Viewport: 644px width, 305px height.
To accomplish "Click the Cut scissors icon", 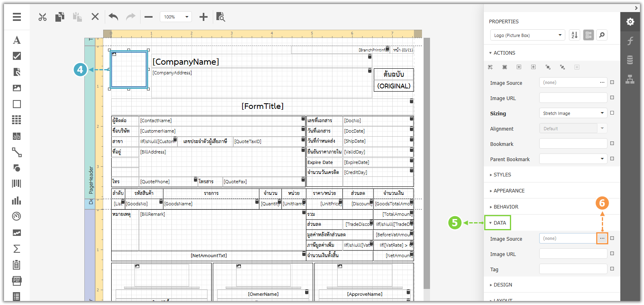I will click(43, 17).
